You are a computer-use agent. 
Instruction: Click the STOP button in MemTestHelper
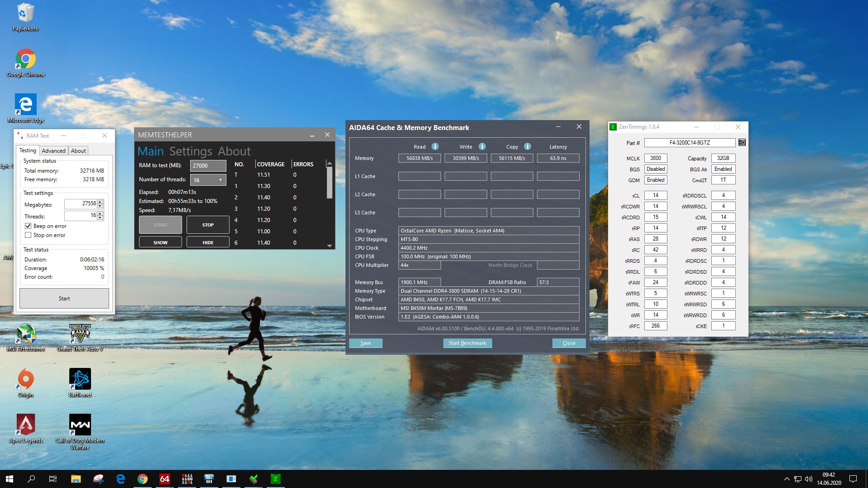coord(208,225)
